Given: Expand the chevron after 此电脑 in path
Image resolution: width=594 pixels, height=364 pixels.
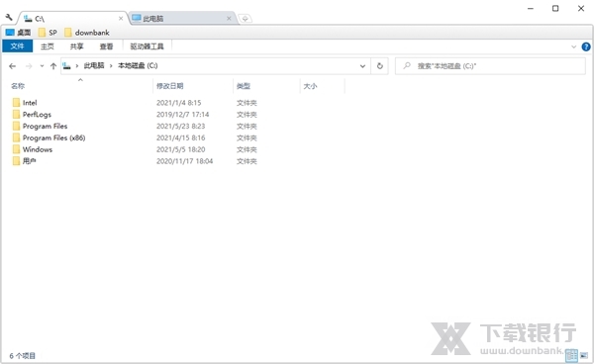Looking at the screenshot, I should 111,66.
